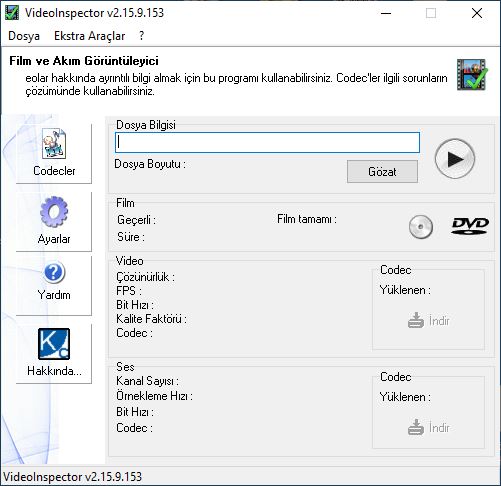This screenshot has height=486, width=501.
Task: Click the video codec İndir download icon
Action: tap(416, 320)
